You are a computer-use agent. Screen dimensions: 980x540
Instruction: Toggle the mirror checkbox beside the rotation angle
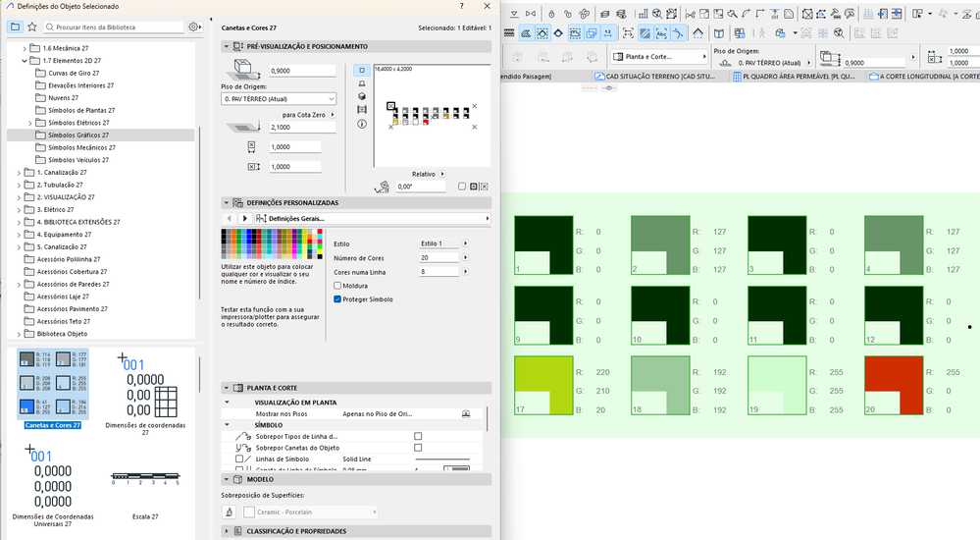point(462,187)
